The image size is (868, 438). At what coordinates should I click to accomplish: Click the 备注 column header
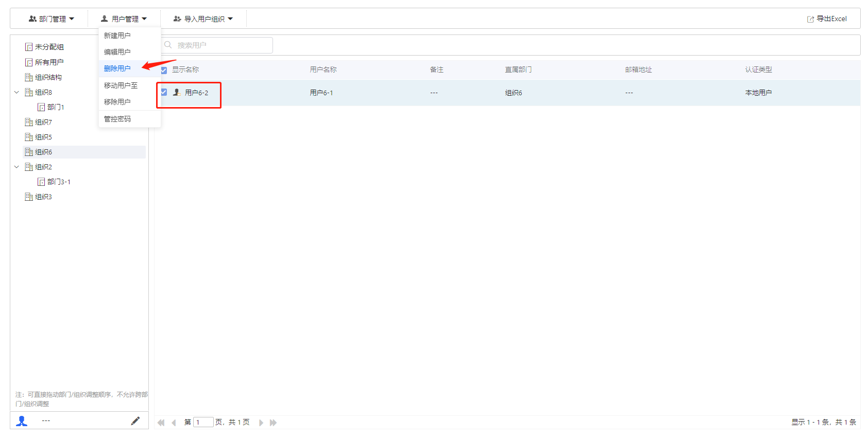437,69
